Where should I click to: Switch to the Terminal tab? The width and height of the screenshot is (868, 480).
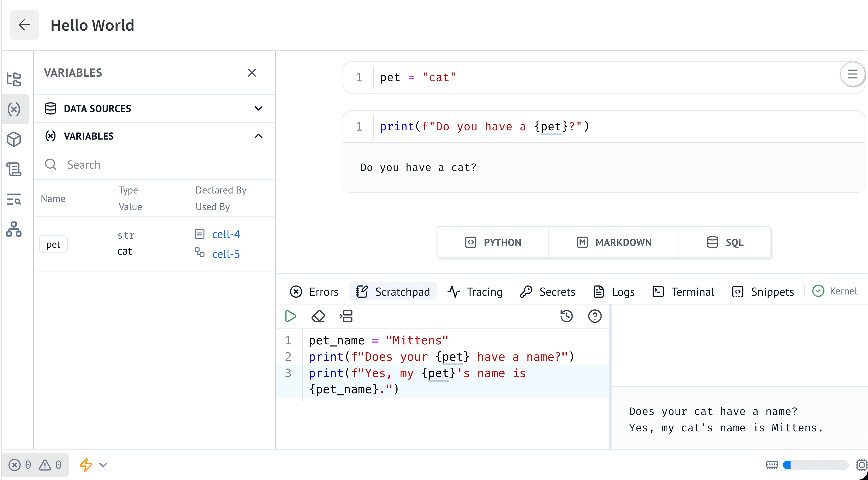[683, 292]
